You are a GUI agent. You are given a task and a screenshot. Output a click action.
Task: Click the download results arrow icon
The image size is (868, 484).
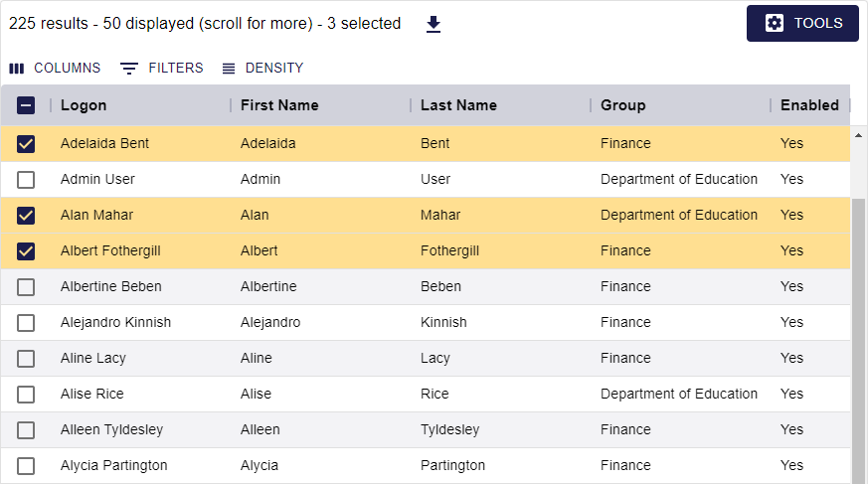click(x=434, y=24)
